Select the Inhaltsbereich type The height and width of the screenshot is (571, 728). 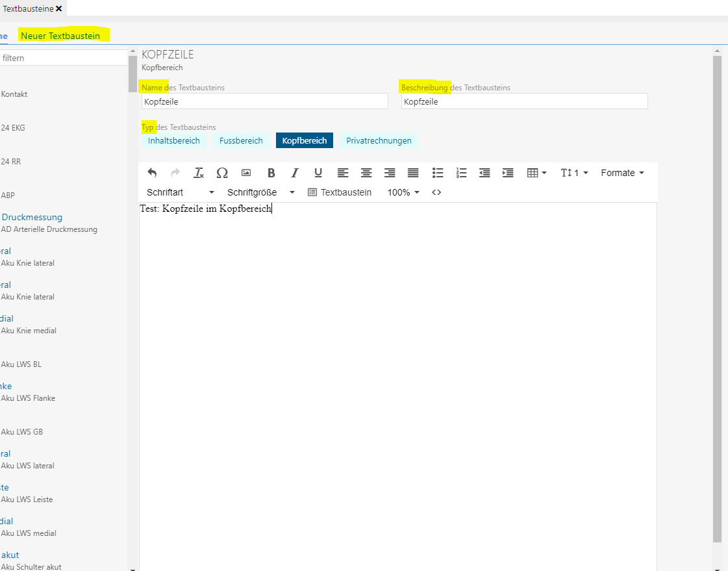[174, 140]
